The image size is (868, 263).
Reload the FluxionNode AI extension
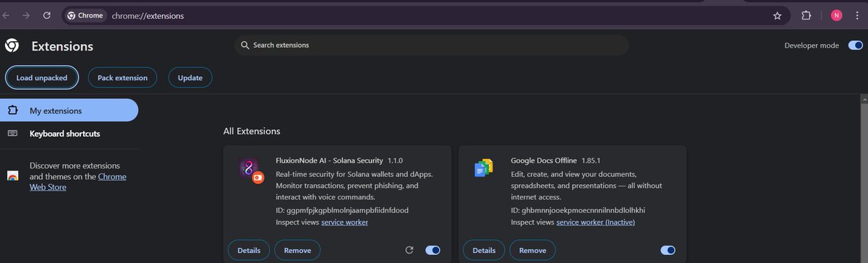click(x=409, y=250)
